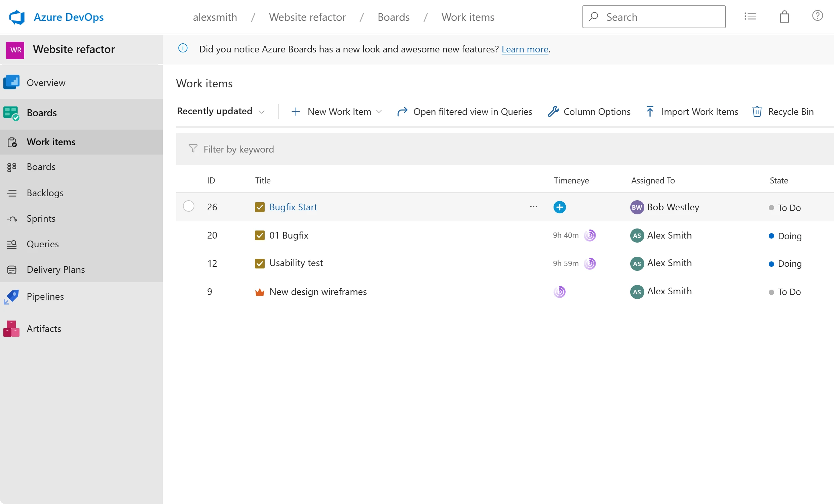The width and height of the screenshot is (834, 504).
Task: Click into the Search box
Action: pos(654,16)
